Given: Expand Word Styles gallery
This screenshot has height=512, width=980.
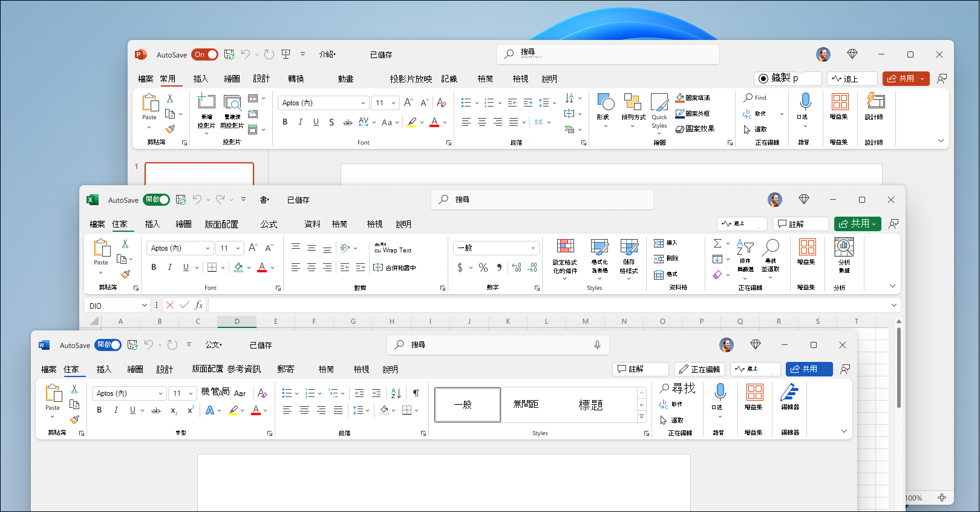Looking at the screenshot, I should [641, 416].
